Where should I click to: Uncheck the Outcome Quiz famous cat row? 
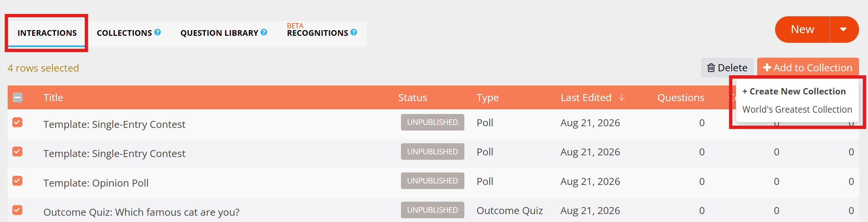18,210
